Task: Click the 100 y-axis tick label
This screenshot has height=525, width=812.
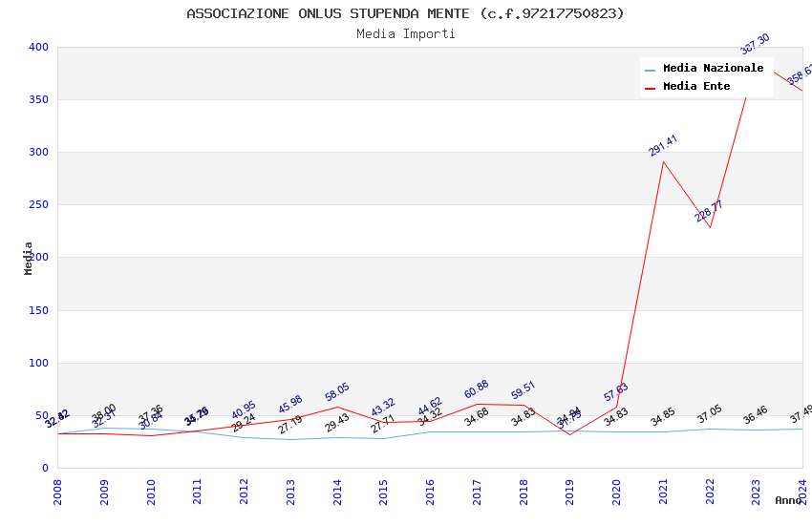Action: pos(38,363)
